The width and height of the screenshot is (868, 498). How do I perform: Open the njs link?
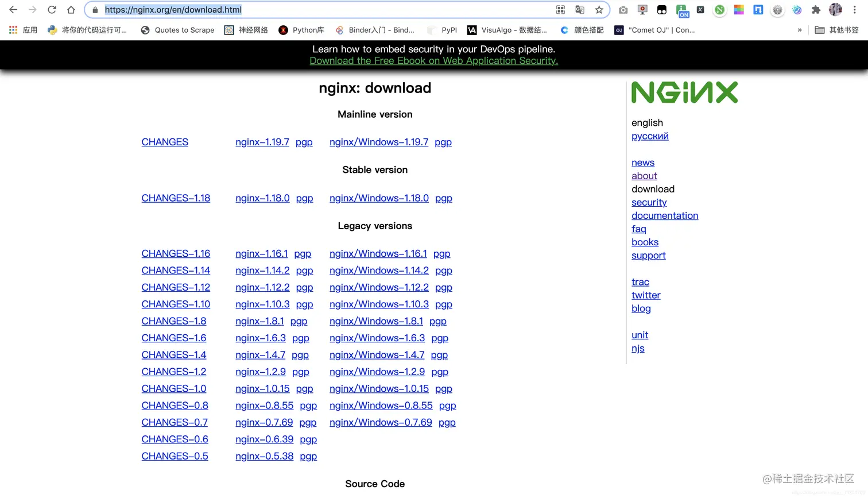pyautogui.click(x=638, y=348)
